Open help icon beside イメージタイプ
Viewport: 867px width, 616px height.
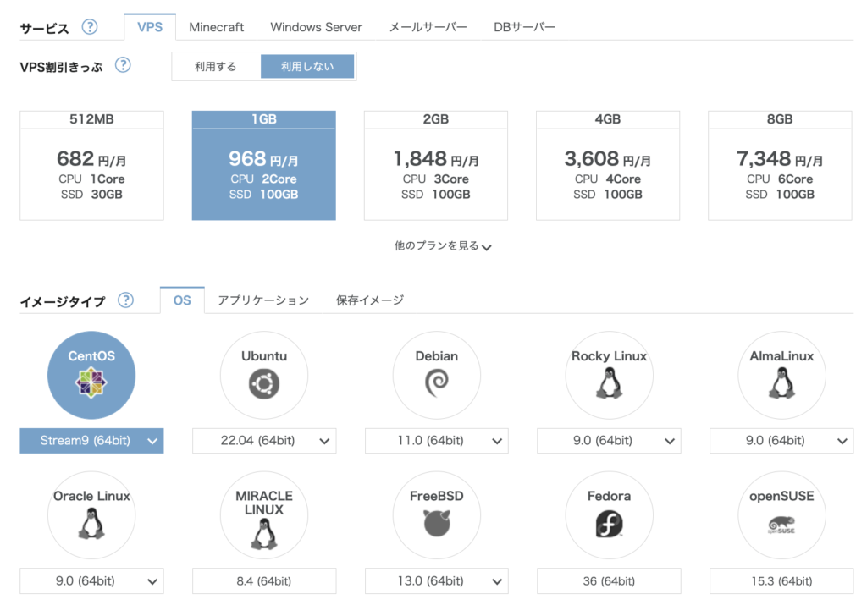(x=125, y=300)
